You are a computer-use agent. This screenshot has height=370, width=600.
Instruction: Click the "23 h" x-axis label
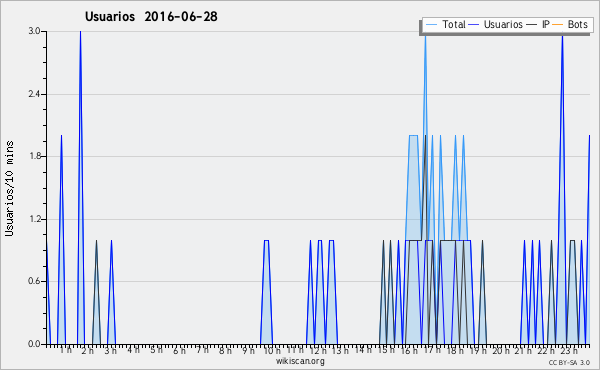click(x=569, y=350)
